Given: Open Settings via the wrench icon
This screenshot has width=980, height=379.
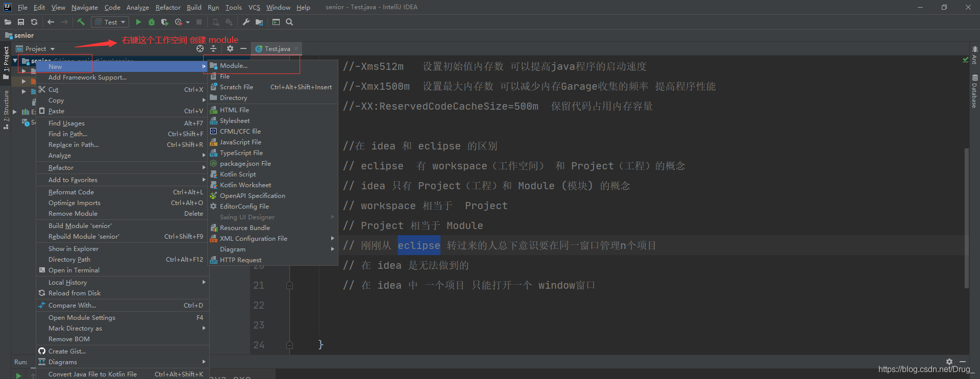Looking at the screenshot, I should (246, 22).
